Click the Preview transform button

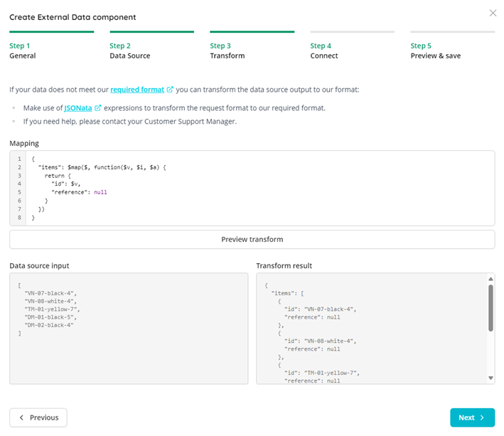tap(252, 239)
